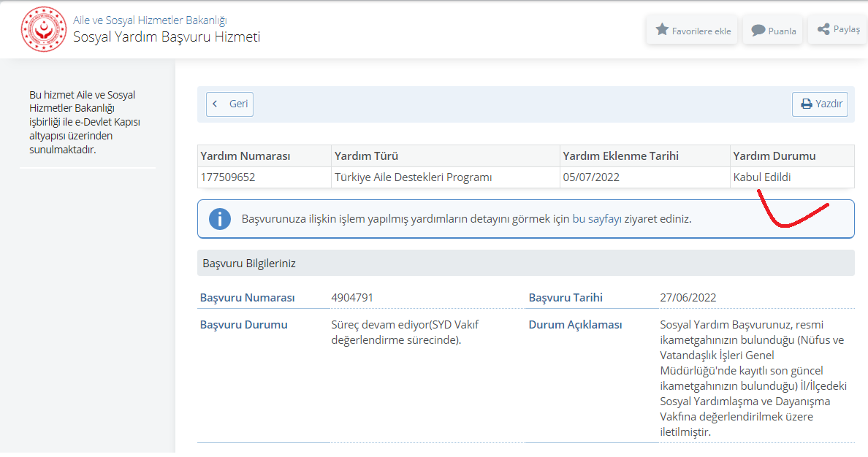The width and height of the screenshot is (868, 457).
Task: Select the Yardım Durumu column header
Action: (x=774, y=156)
